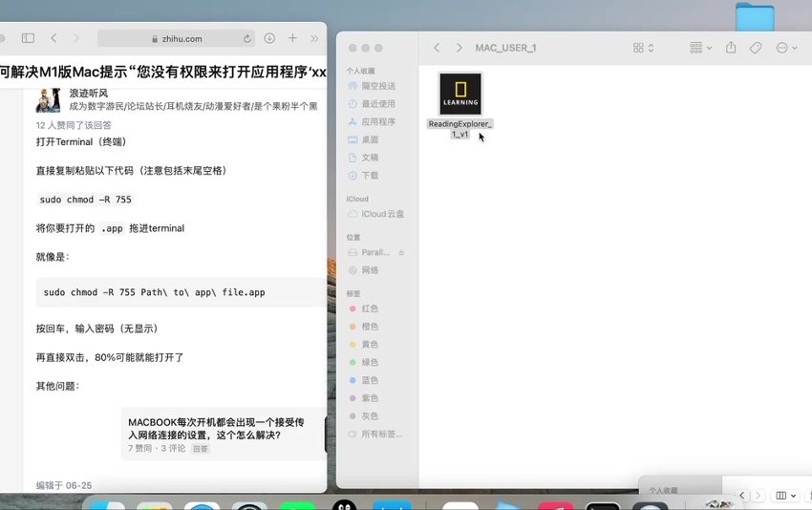Go forward in the Safari window

point(76,38)
